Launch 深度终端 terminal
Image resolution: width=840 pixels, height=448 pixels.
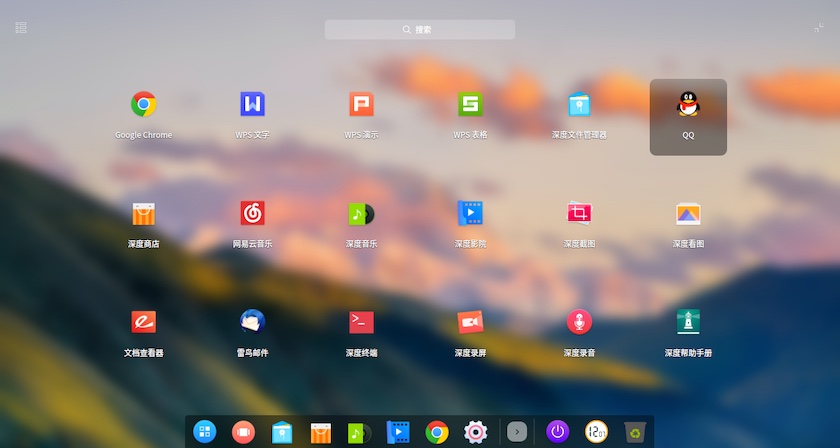click(362, 322)
